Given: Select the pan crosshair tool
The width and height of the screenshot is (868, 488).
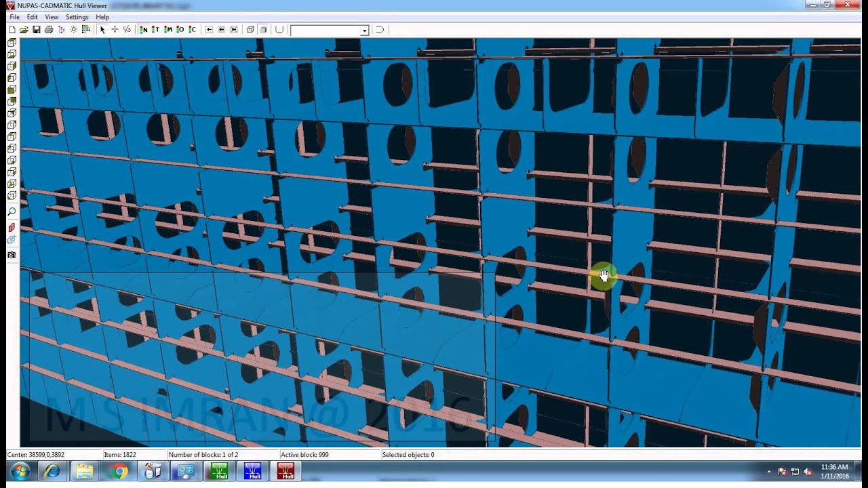Looking at the screenshot, I should 115,30.
